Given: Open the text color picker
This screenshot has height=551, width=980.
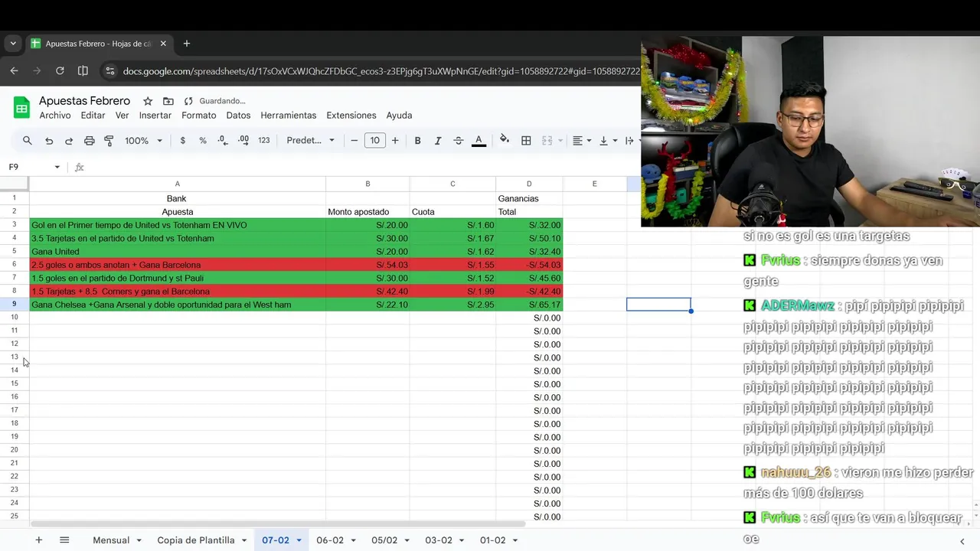Looking at the screenshot, I should [x=479, y=141].
